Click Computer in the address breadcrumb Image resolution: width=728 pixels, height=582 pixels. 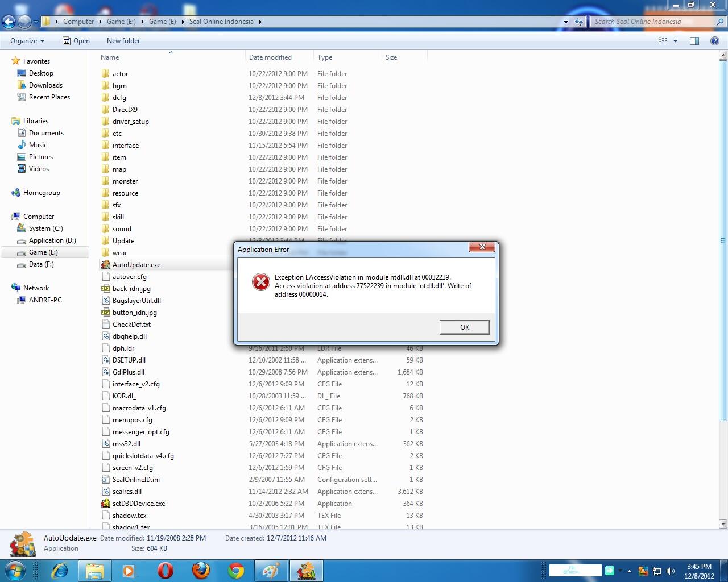pos(78,22)
